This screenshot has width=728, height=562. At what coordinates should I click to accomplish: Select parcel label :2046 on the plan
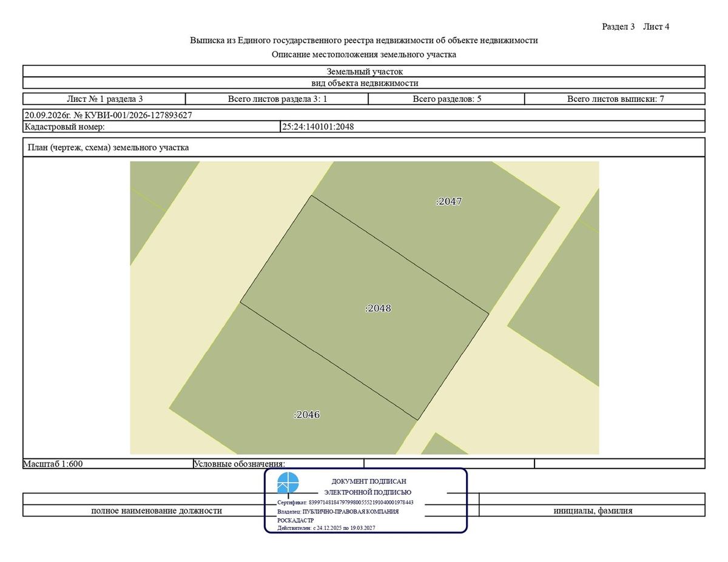[x=307, y=415]
